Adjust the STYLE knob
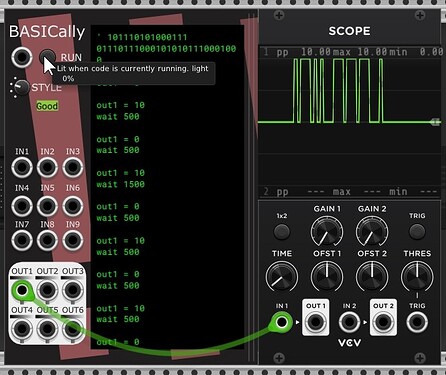The width and height of the screenshot is (446, 375). [21, 88]
